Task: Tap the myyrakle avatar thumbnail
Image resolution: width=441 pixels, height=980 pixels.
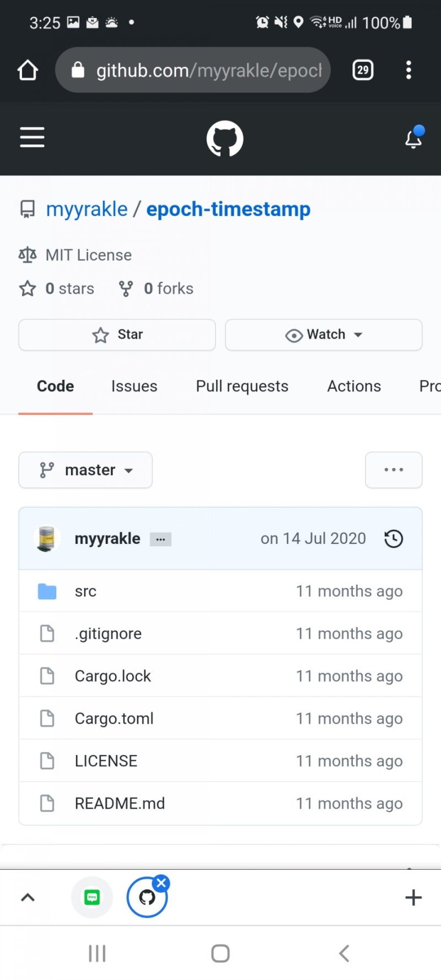Action: coord(47,539)
